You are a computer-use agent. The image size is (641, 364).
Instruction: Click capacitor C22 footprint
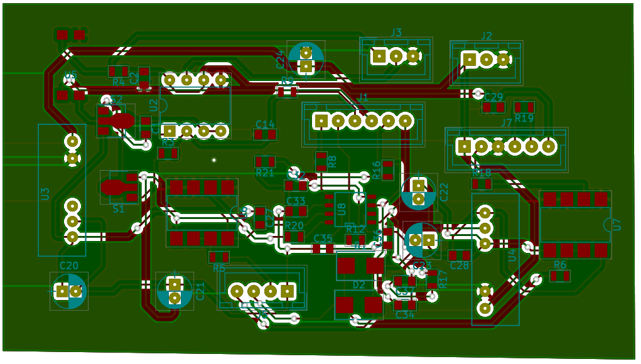point(419,192)
